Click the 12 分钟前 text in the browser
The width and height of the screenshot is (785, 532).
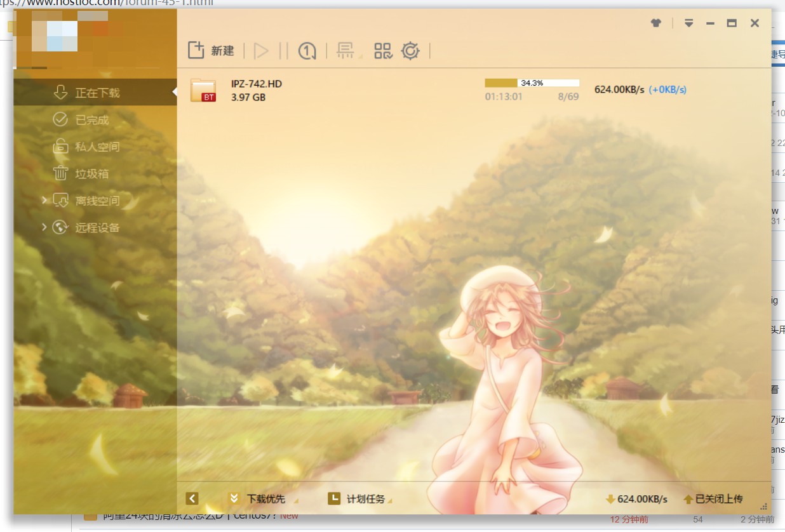pos(629,519)
